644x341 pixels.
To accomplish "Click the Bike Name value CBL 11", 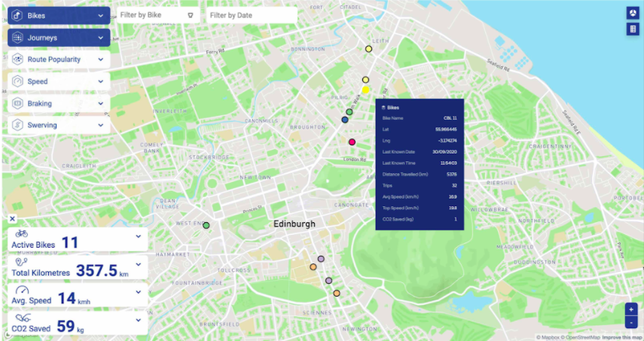I will click(450, 118).
